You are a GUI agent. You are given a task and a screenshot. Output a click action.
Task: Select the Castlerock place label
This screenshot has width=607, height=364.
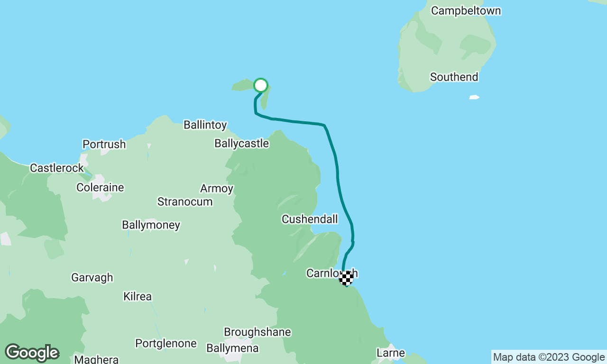(x=56, y=168)
